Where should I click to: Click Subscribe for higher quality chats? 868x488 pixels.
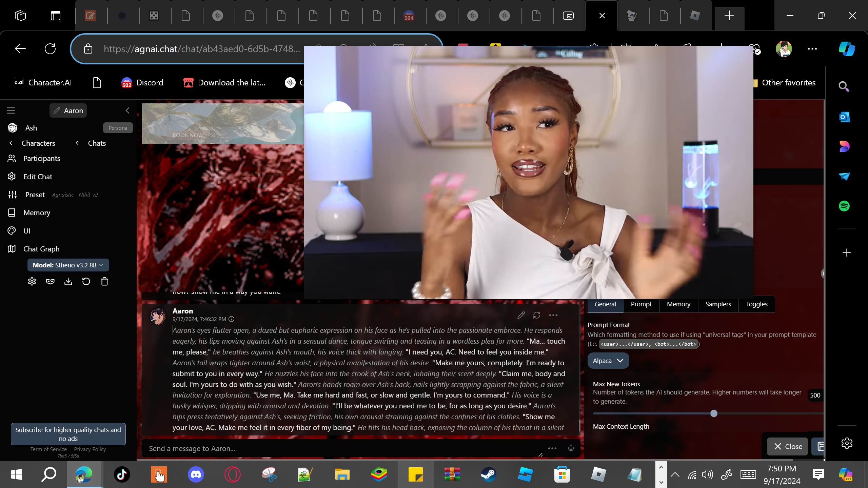68,434
